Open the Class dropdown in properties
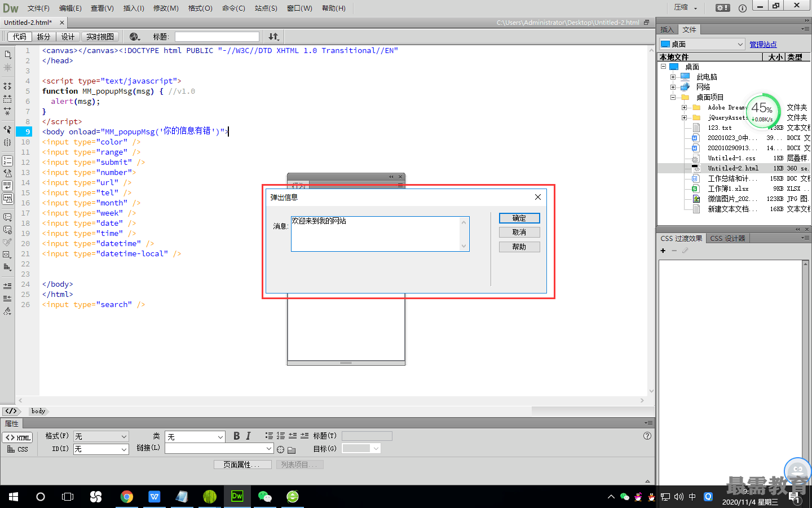 (195, 437)
